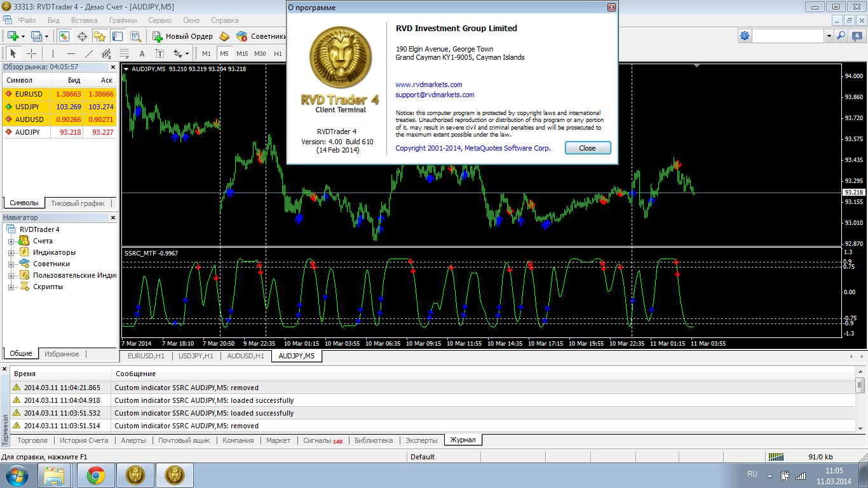
Task: Open the search settings gear icon
Action: coord(744,36)
